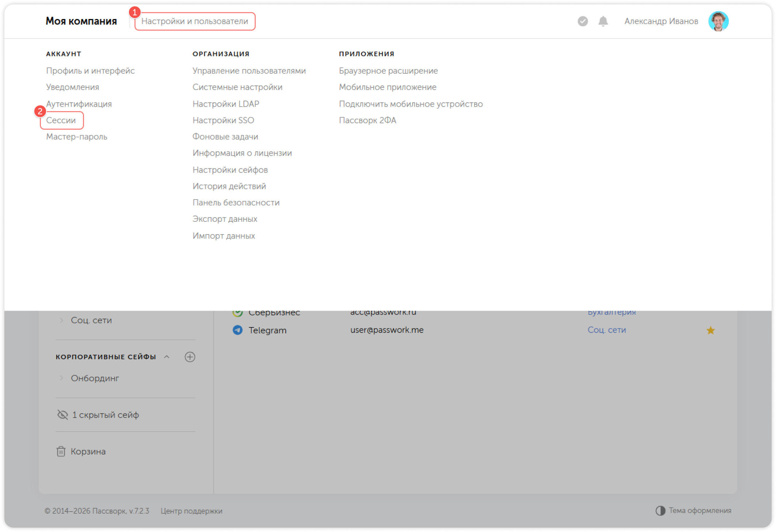Image resolution: width=776 pixels, height=532 pixels.
Task: Toggle the Тема оформления theme icon
Action: pos(660,510)
